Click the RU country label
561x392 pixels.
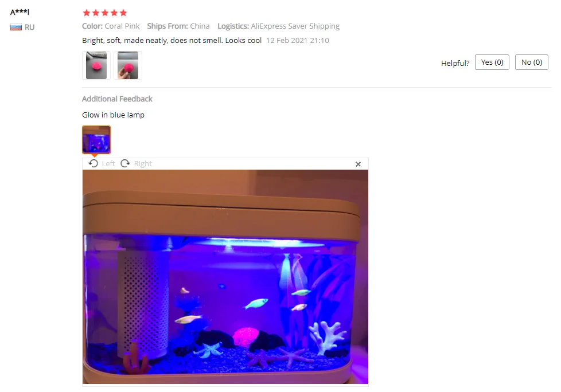(x=30, y=27)
